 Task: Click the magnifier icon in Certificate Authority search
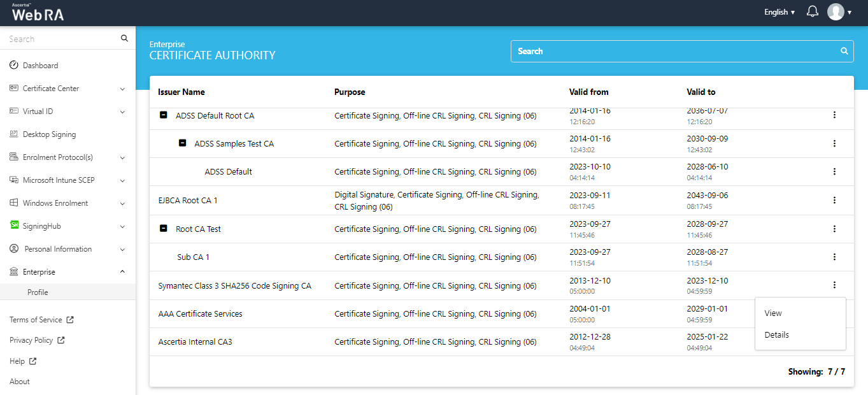pos(844,52)
